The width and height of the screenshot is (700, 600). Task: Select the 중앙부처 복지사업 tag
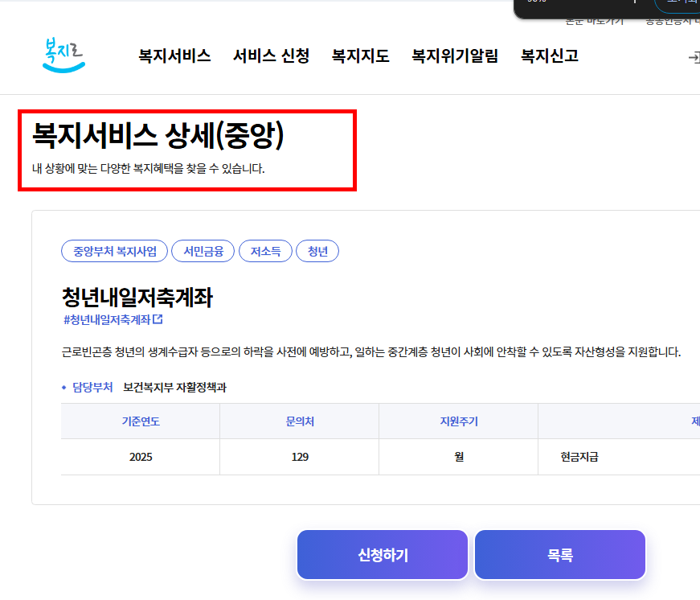[113, 251]
